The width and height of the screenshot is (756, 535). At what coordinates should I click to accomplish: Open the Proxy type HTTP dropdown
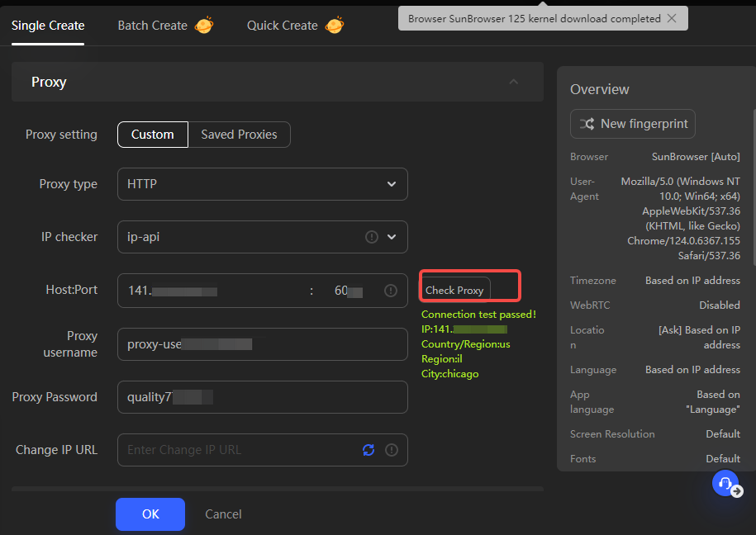[262, 184]
